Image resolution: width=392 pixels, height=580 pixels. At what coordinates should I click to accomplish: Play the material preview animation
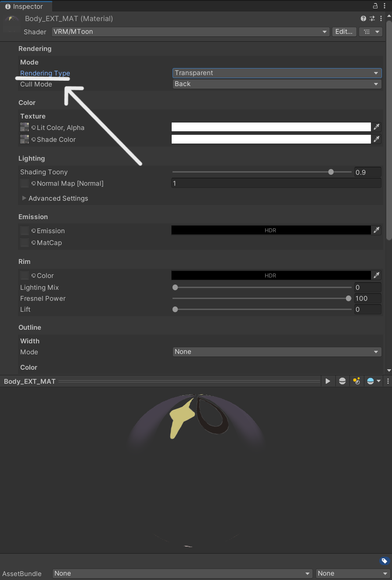pos(327,381)
